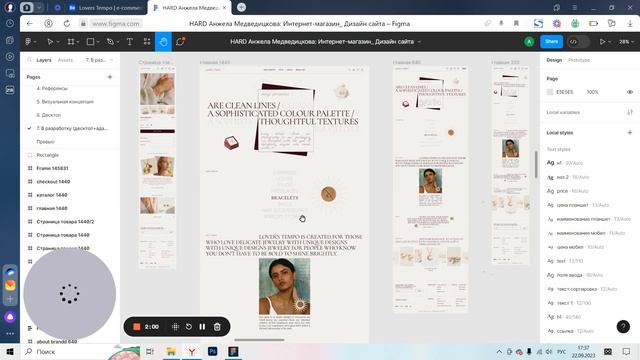Open the Resources components tool
This screenshot has width=640, height=360.
pos(147,42)
